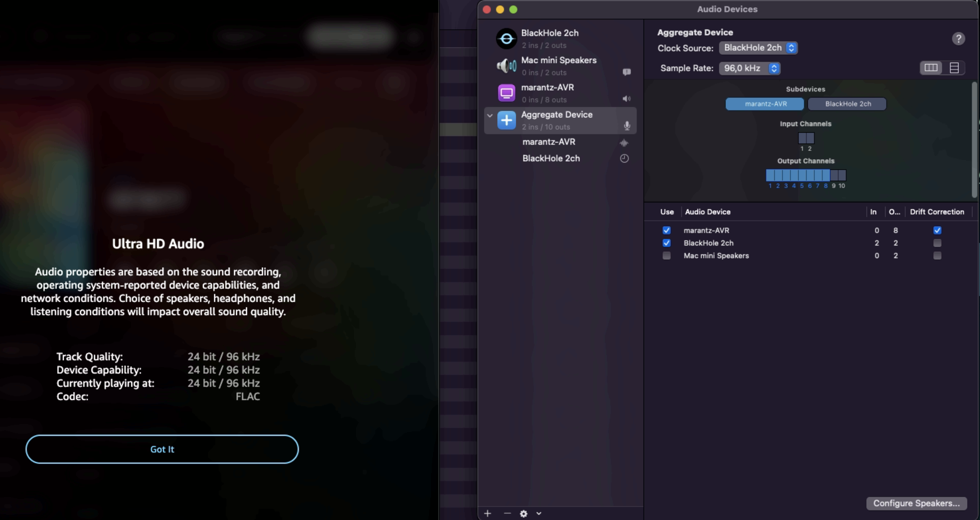Collapse the Aggregate Device tree item
This screenshot has height=520, width=980.
490,115
